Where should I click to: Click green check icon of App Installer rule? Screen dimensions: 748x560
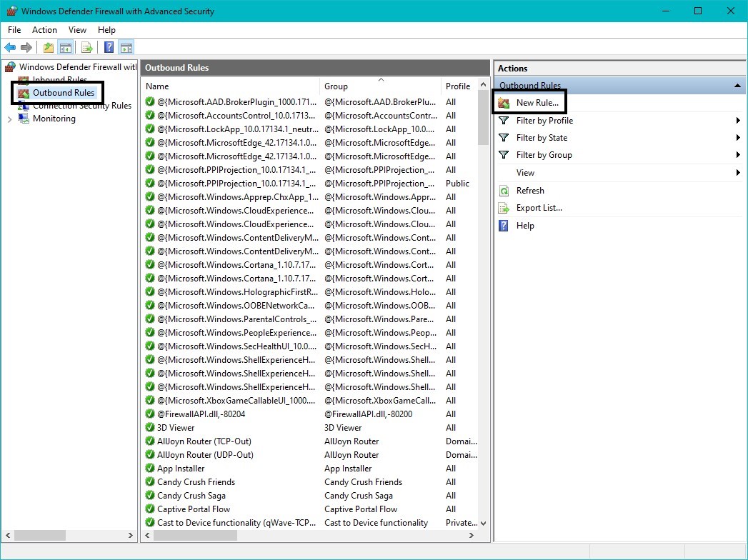pos(150,469)
